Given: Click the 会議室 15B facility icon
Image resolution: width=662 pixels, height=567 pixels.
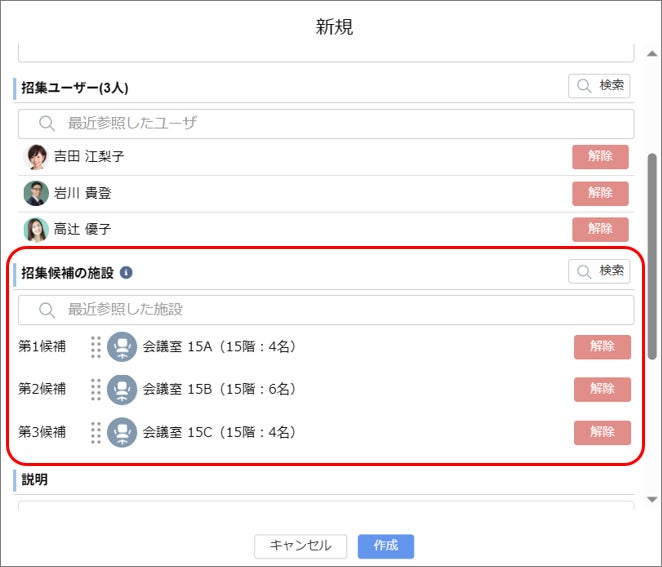Looking at the screenshot, I should (122, 390).
